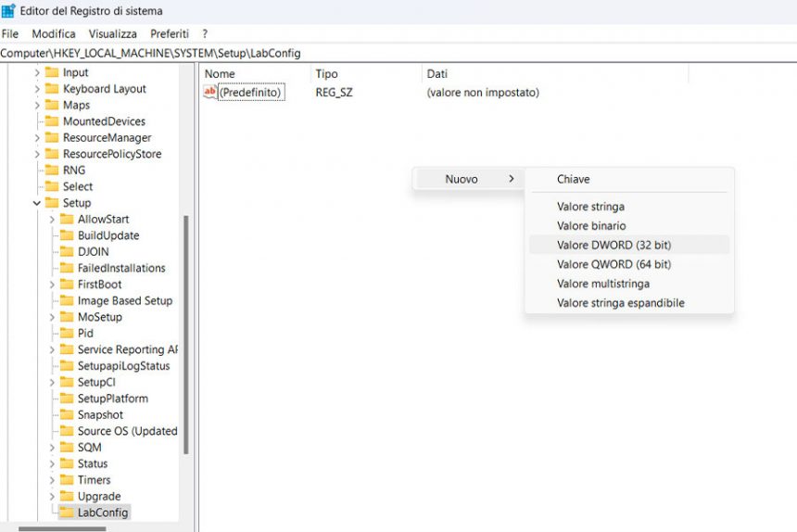Choose Valore multistringa

pos(629,284)
